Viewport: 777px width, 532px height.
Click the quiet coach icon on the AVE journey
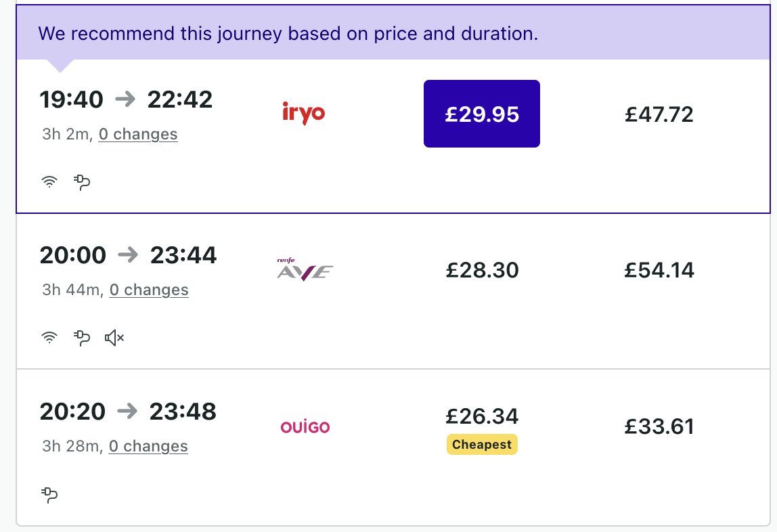[114, 338]
